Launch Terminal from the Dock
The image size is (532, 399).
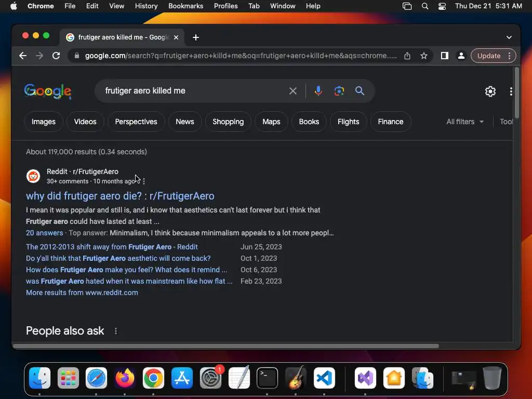tap(268, 378)
